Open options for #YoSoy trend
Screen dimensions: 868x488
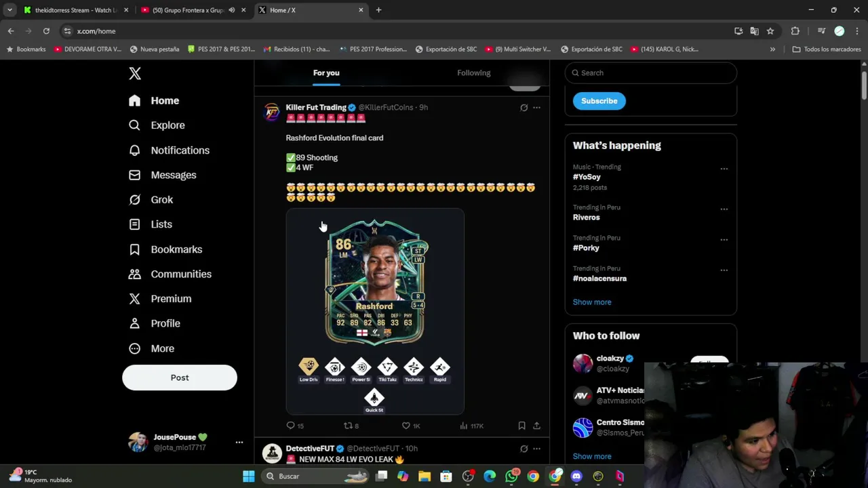(x=724, y=169)
